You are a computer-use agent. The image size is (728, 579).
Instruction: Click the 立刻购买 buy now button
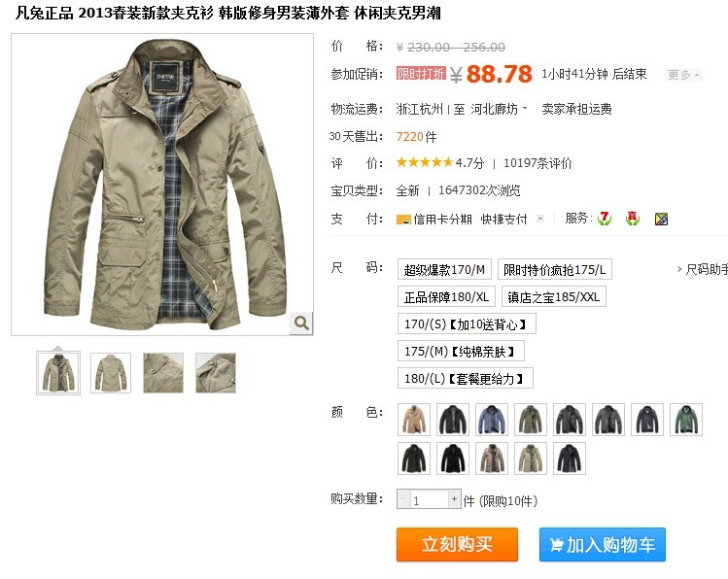click(x=457, y=544)
